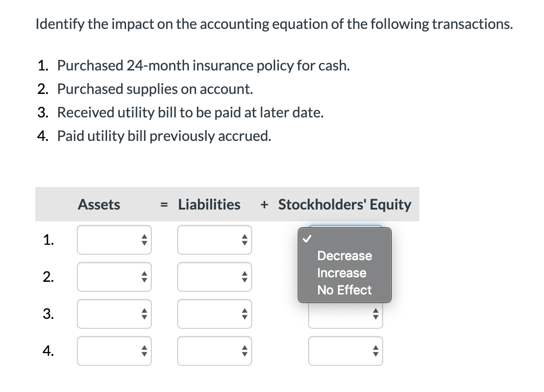
Task: Click the Stockholders' Equity column header
Action: pyautogui.click(x=345, y=204)
